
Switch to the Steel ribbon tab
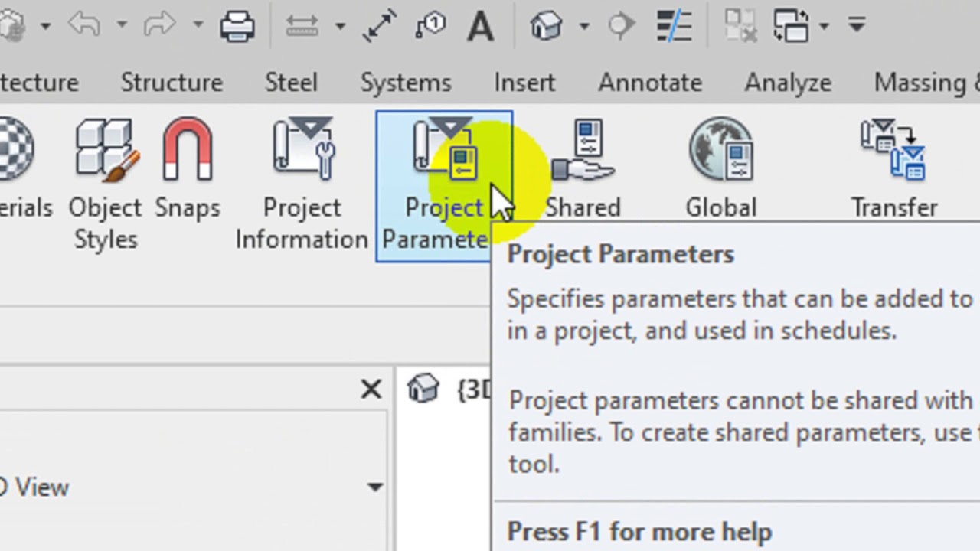[291, 83]
